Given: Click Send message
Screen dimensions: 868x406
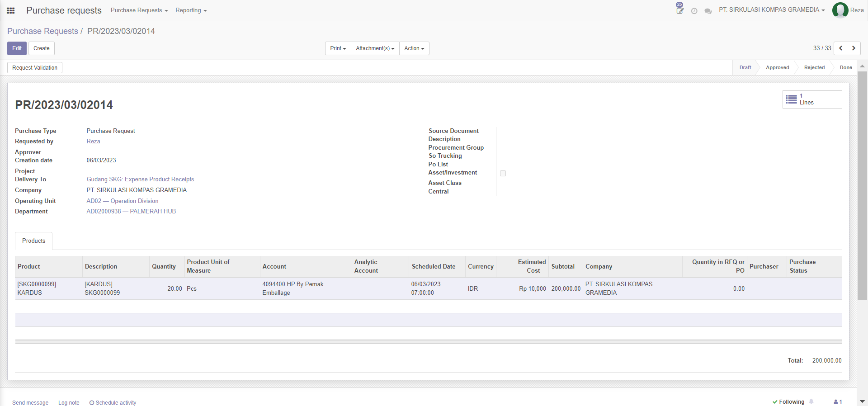Looking at the screenshot, I should [x=30, y=402].
